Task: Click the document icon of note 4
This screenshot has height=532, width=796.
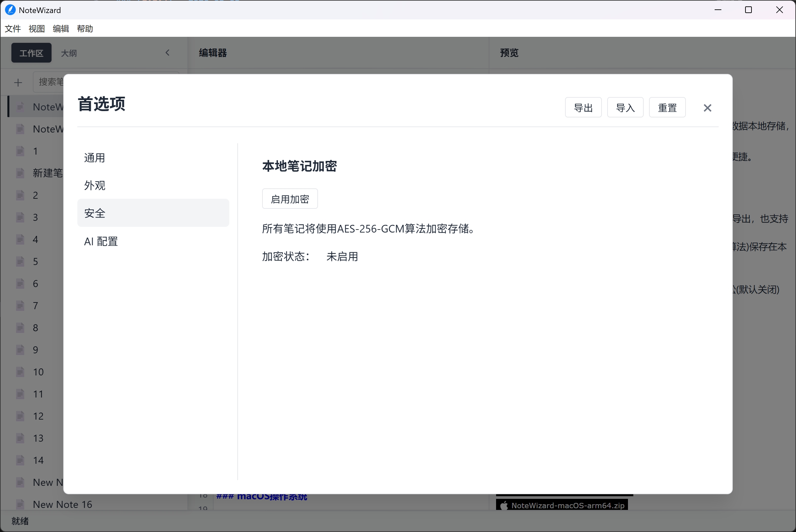Action: [20, 240]
